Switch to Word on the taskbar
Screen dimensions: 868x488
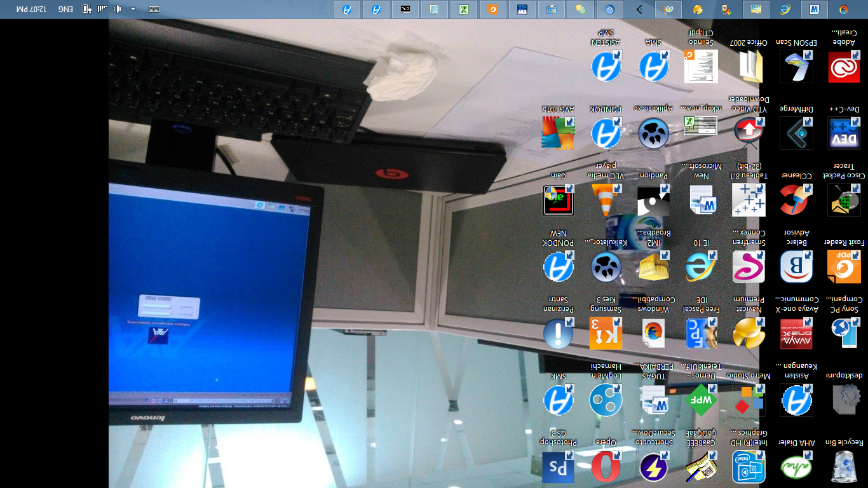815,10
